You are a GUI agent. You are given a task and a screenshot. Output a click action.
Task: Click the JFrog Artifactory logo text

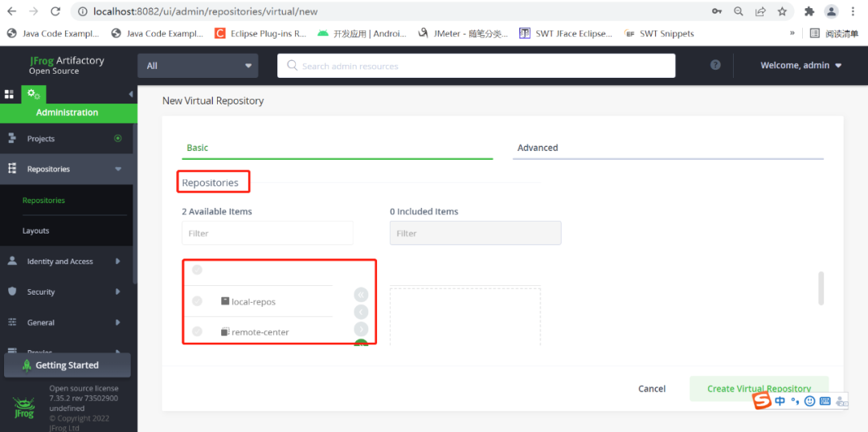click(x=67, y=65)
